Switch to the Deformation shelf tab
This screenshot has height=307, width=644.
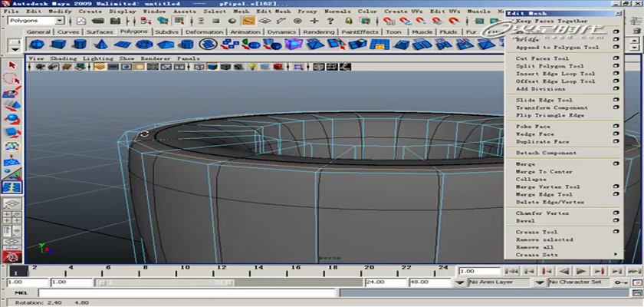coord(204,31)
